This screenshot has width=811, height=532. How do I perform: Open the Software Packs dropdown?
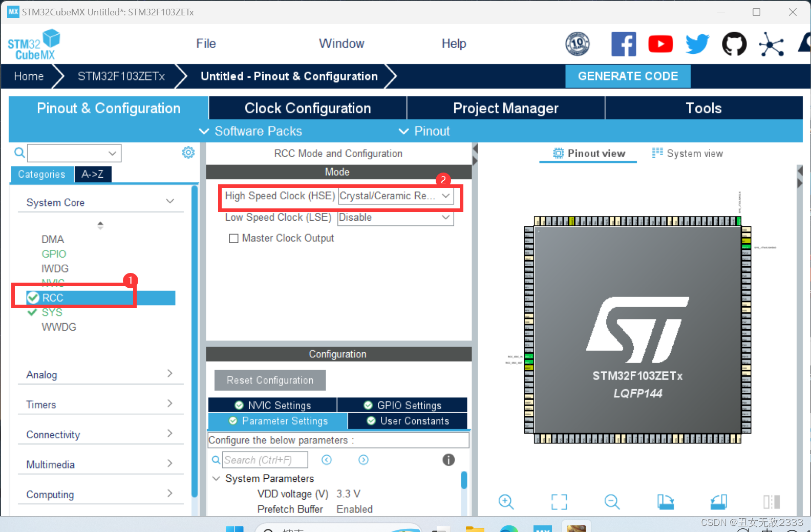click(250, 131)
